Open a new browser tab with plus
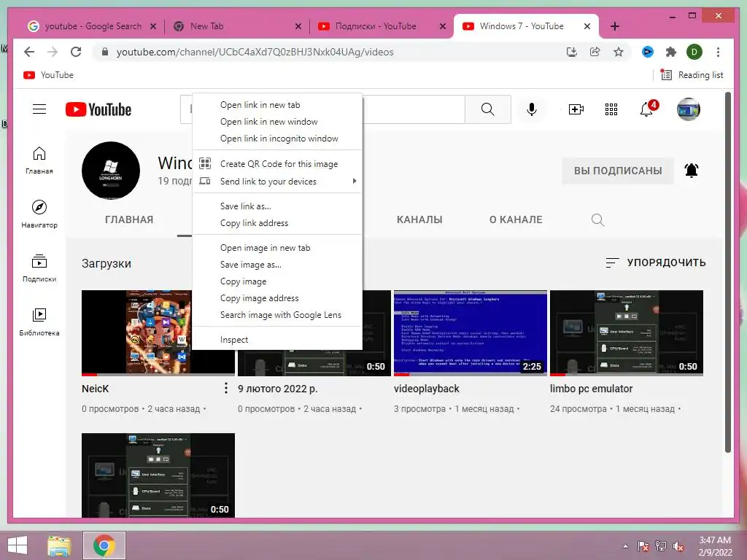Screen dimensions: 747x560 [614, 26]
